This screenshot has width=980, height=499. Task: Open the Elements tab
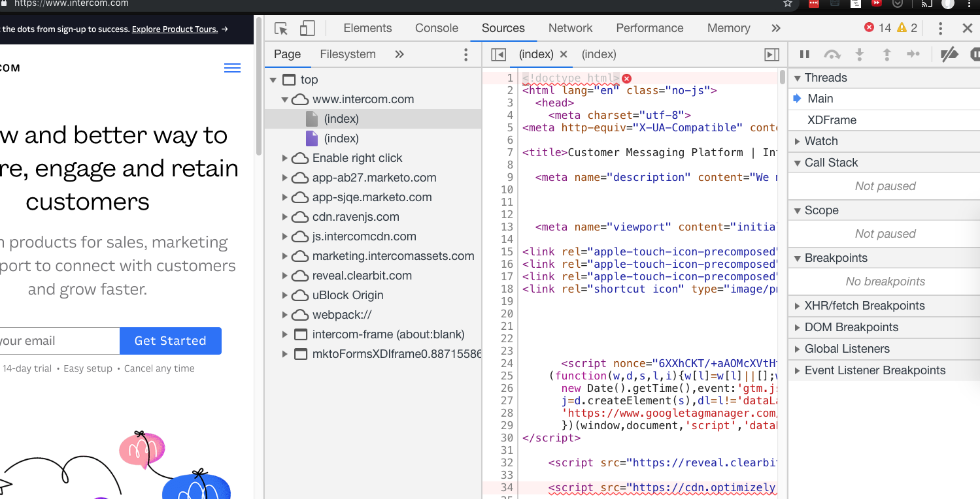(x=367, y=28)
